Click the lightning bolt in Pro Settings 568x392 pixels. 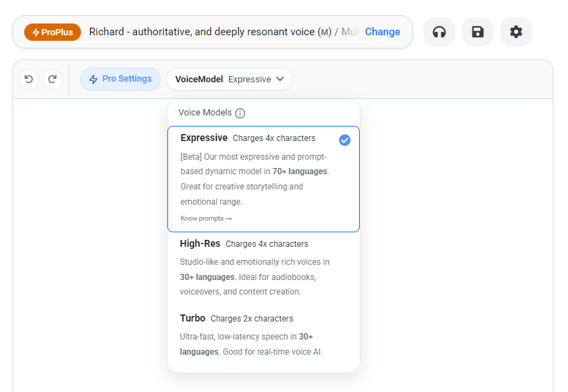(93, 80)
